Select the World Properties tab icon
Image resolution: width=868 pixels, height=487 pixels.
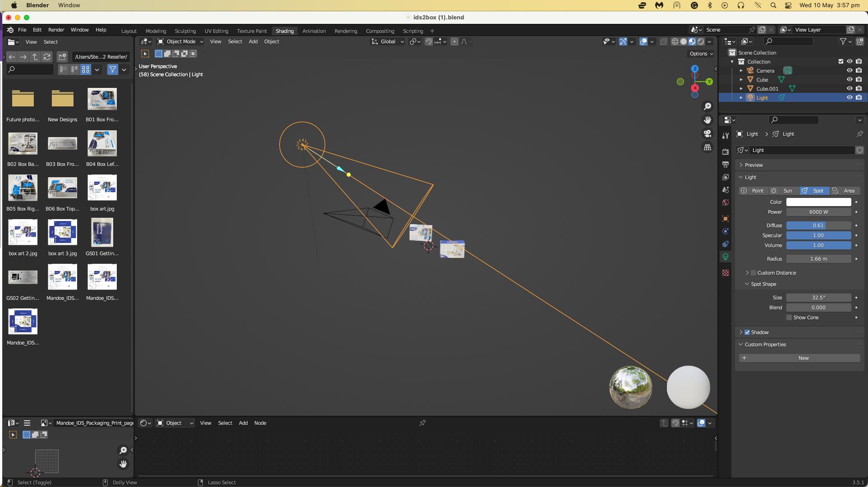pyautogui.click(x=726, y=202)
